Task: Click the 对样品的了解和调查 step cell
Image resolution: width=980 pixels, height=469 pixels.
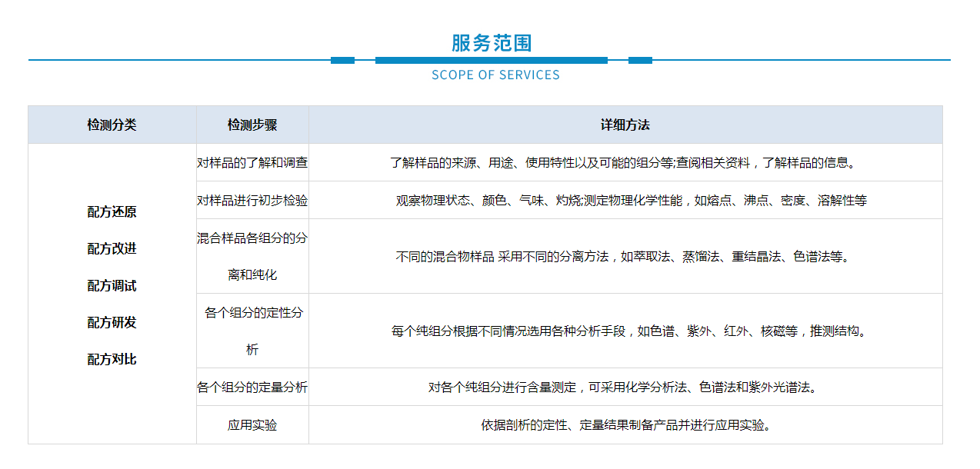Action: coord(252,163)
